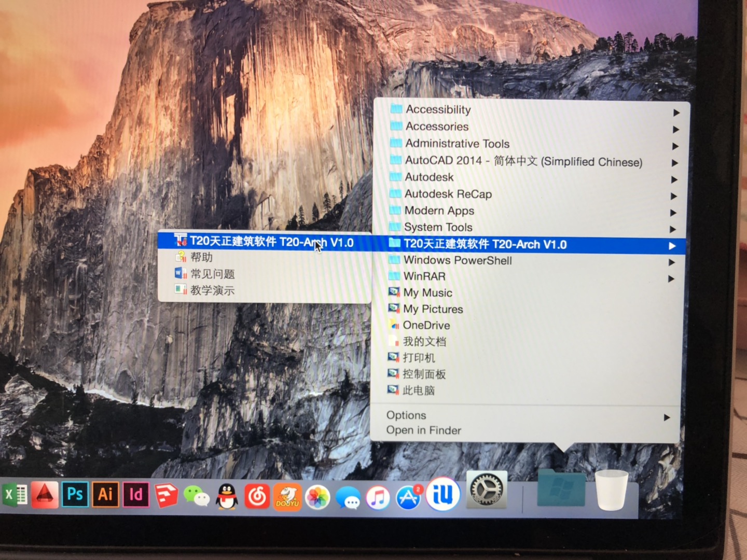Open 教学演示 in the submenu
This screenshot has height=560, width=747.
pos(264,290)
